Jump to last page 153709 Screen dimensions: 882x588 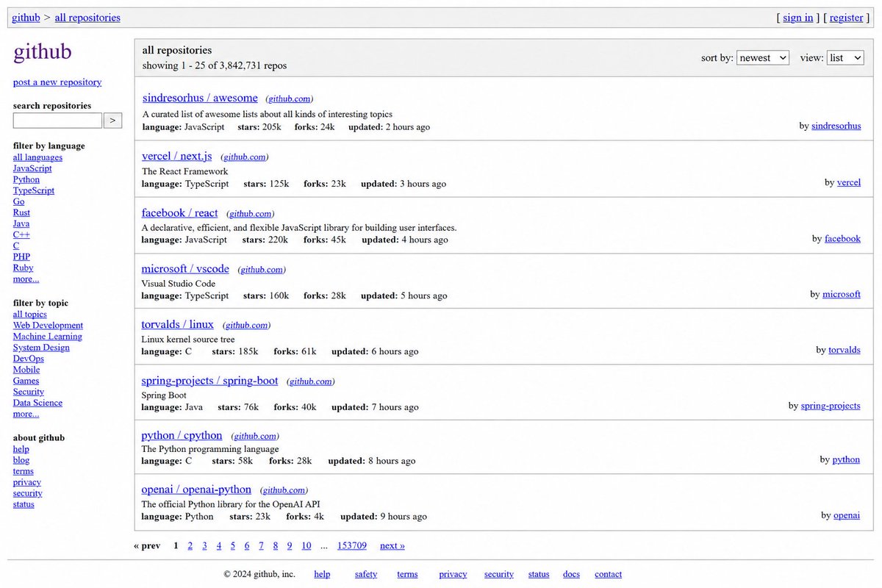coord(352,545)
